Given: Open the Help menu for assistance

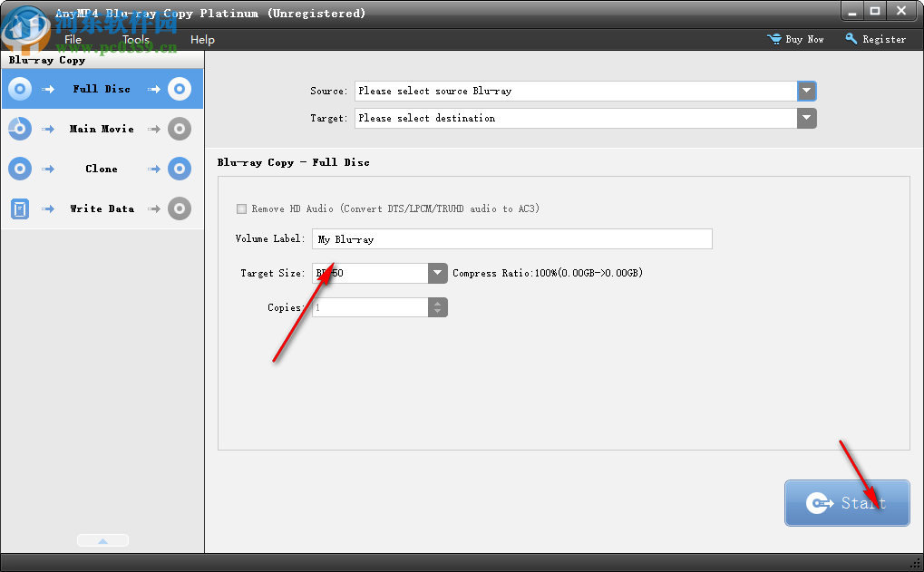Looking at the screenshot, I should tap(201, 39).
